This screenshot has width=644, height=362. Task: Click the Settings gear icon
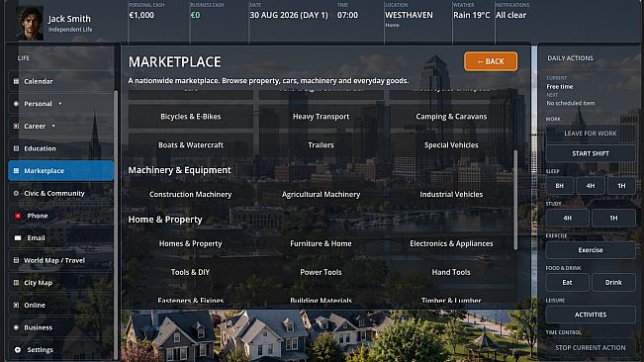18,350
